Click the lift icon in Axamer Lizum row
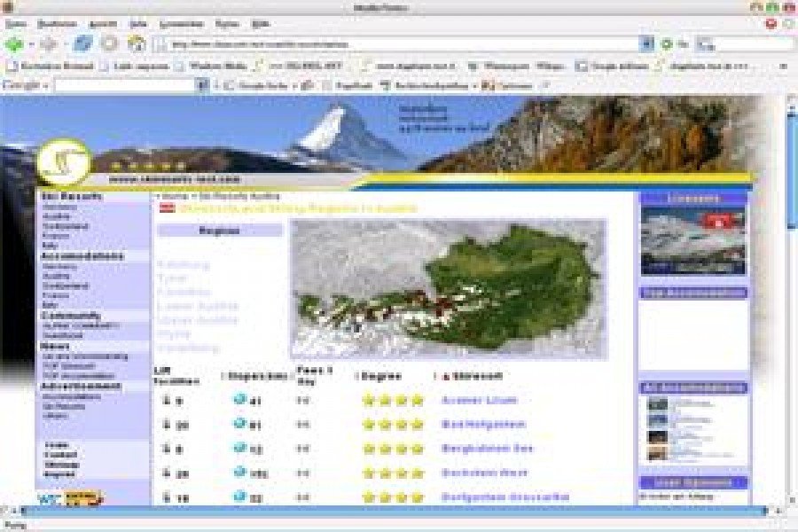798x532 pixels. [x=167, y=400]
